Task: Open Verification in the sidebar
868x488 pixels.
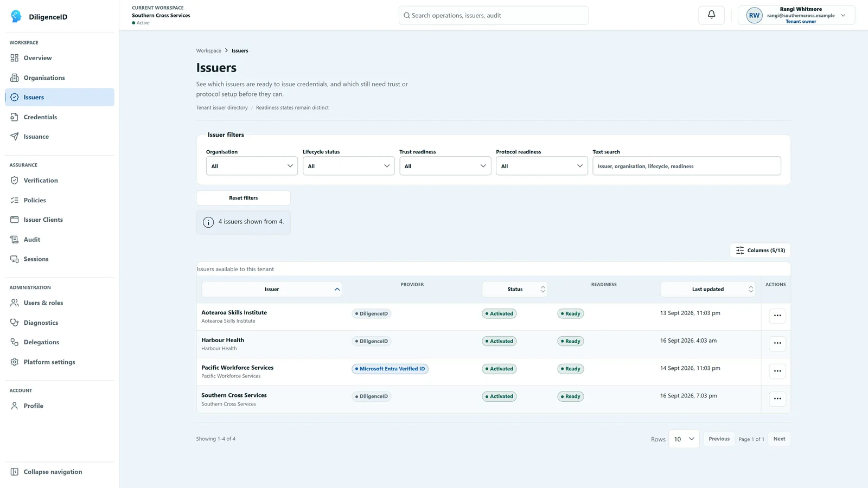Action: click(60, 181)
